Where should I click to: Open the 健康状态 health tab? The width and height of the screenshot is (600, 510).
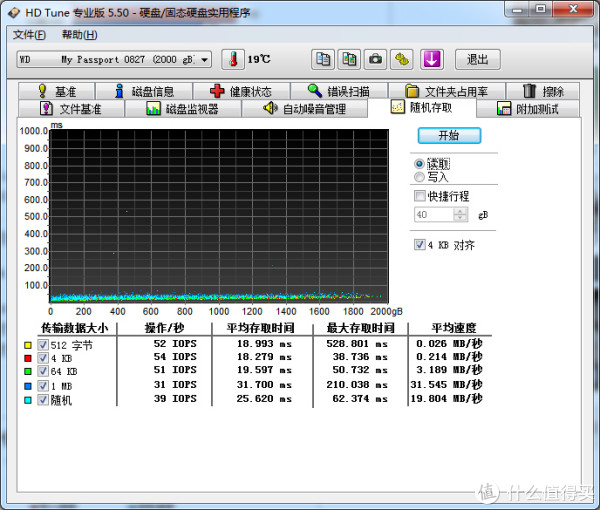241,91
